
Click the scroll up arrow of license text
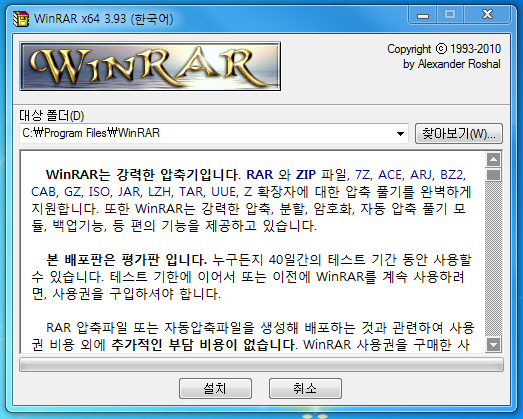point(493,159)
